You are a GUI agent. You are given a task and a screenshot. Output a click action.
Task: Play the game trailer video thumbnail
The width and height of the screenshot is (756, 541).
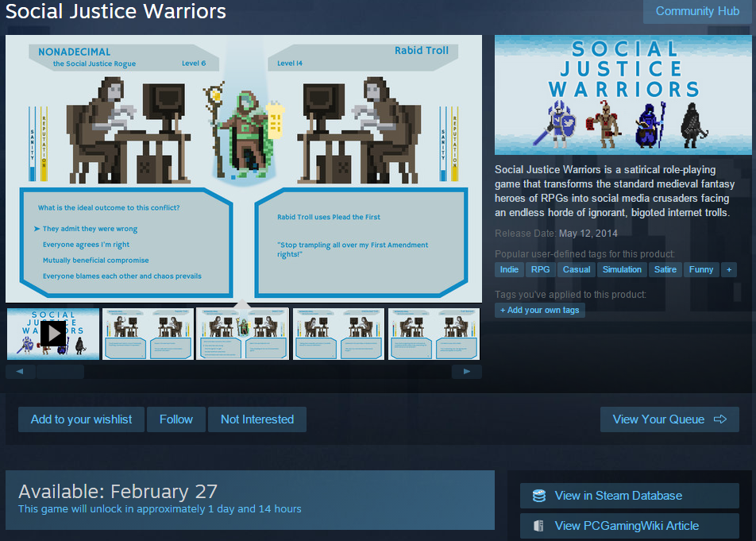53,334
